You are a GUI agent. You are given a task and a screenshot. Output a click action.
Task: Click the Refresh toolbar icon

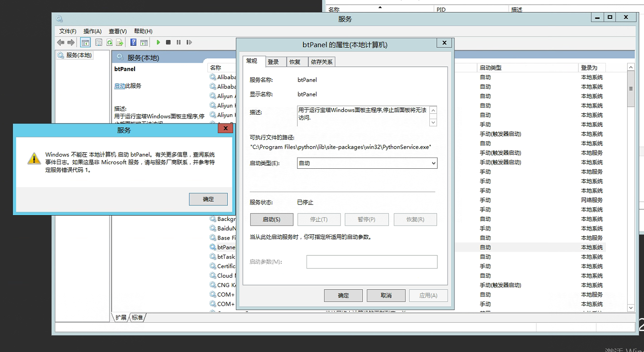[x=110, y=42]
